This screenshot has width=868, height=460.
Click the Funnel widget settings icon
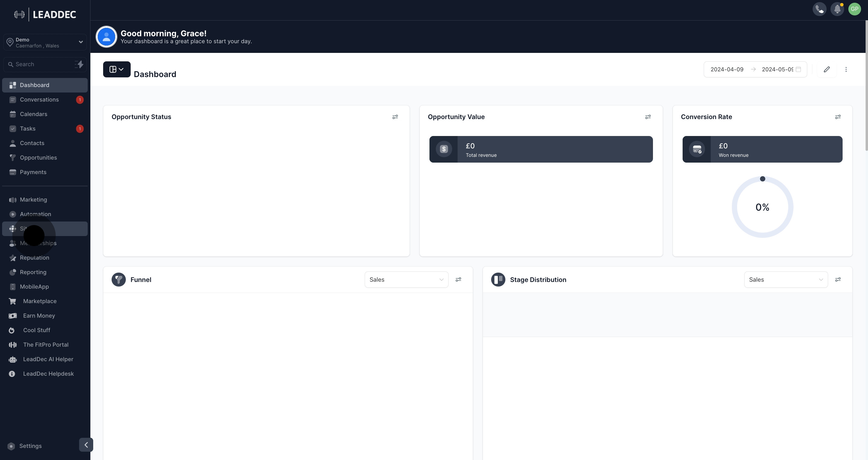pos(458,280)
